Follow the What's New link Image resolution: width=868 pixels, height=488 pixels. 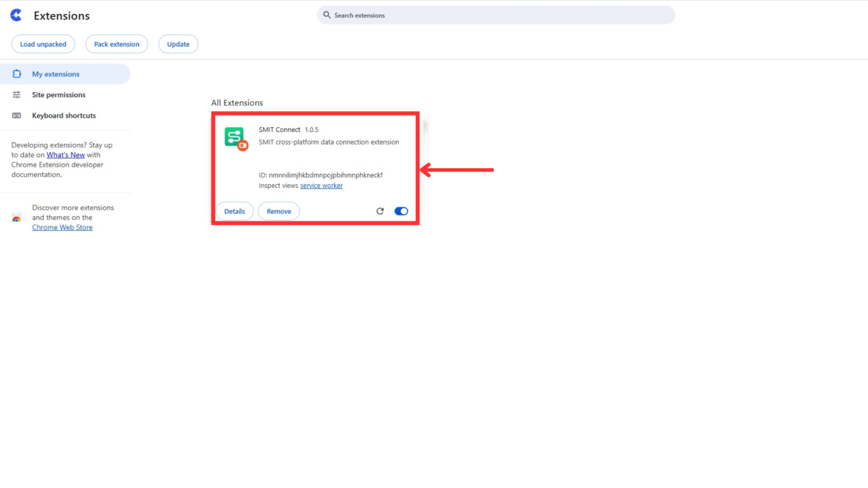(x=66, y=155)
